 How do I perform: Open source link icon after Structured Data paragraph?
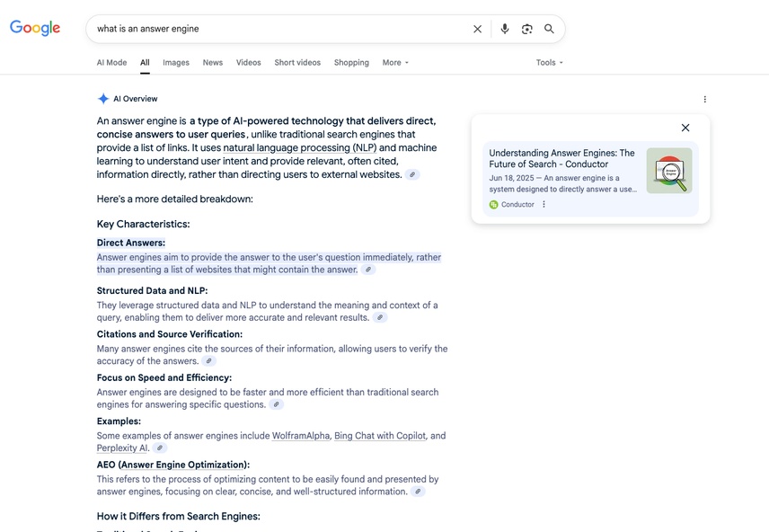tap(380, 317)
